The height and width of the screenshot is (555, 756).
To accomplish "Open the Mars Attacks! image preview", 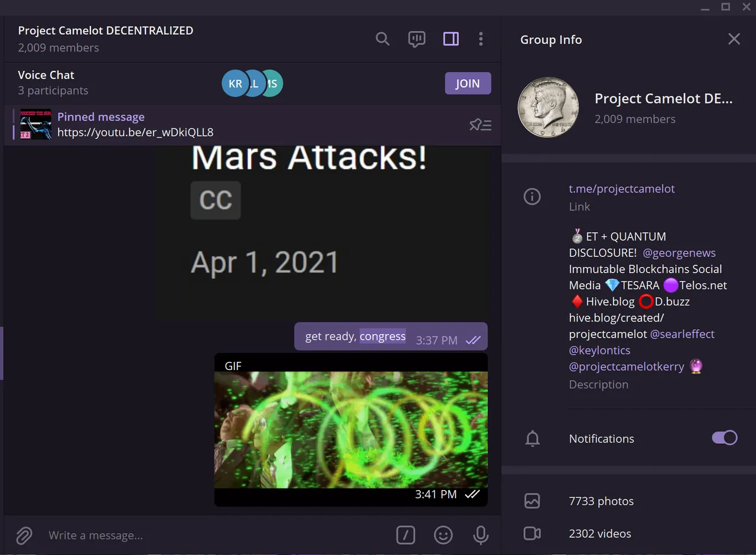I will [x=322, y=232].
